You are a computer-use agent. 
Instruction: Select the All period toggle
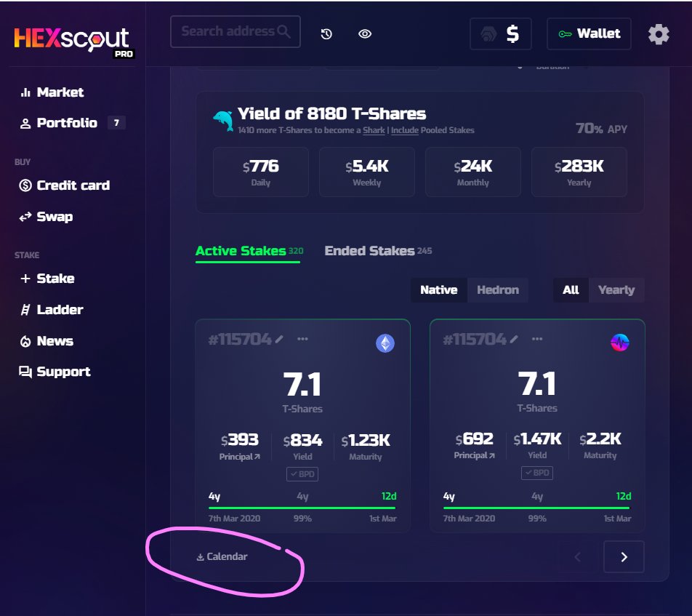pos(571,290)
